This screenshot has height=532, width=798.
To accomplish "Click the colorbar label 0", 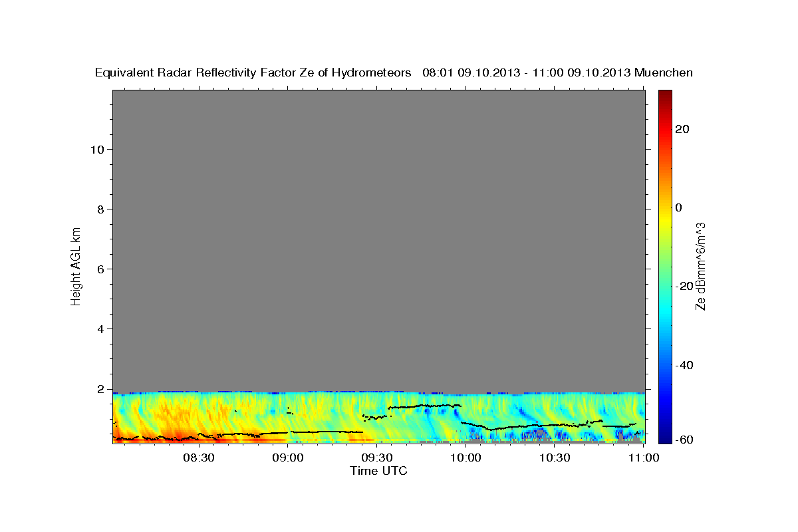I will coord(679,207).
